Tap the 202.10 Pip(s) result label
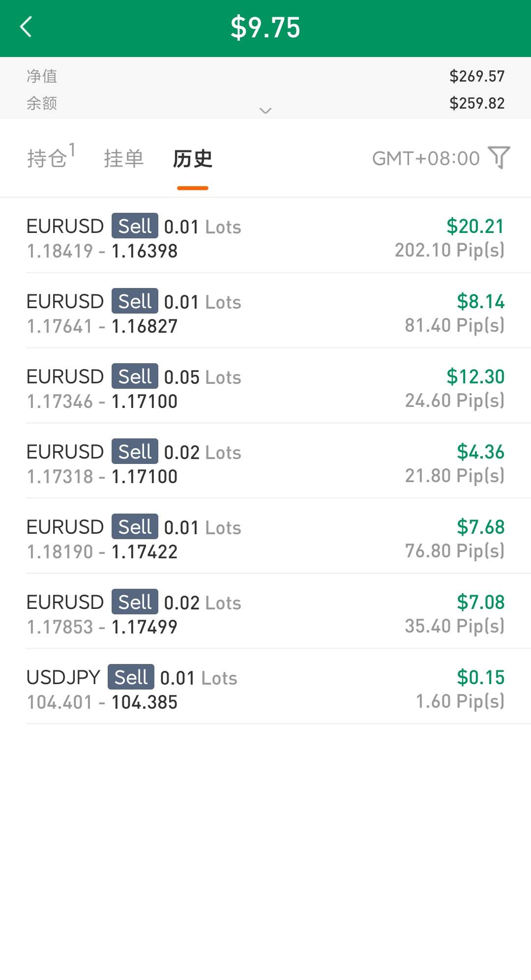 449,250
